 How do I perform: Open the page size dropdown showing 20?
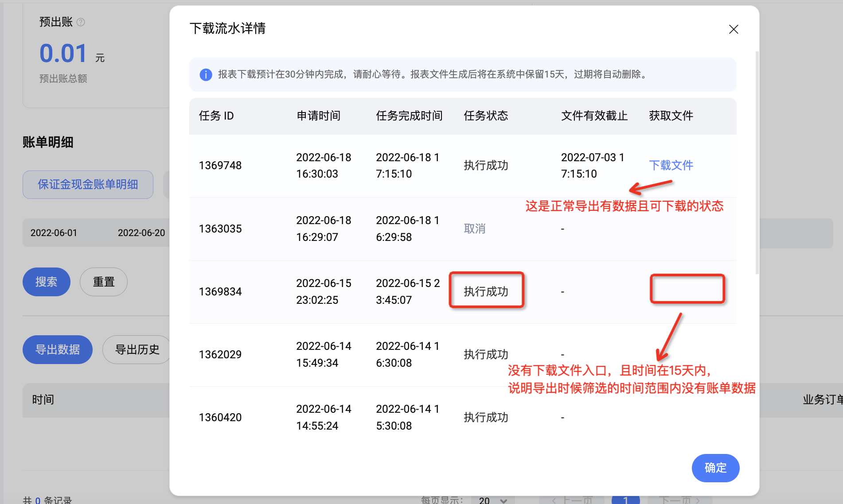(x=493, y=500)
